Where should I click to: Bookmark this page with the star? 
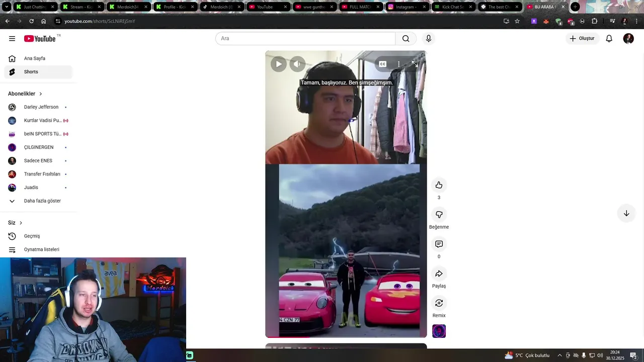(517, 21)
